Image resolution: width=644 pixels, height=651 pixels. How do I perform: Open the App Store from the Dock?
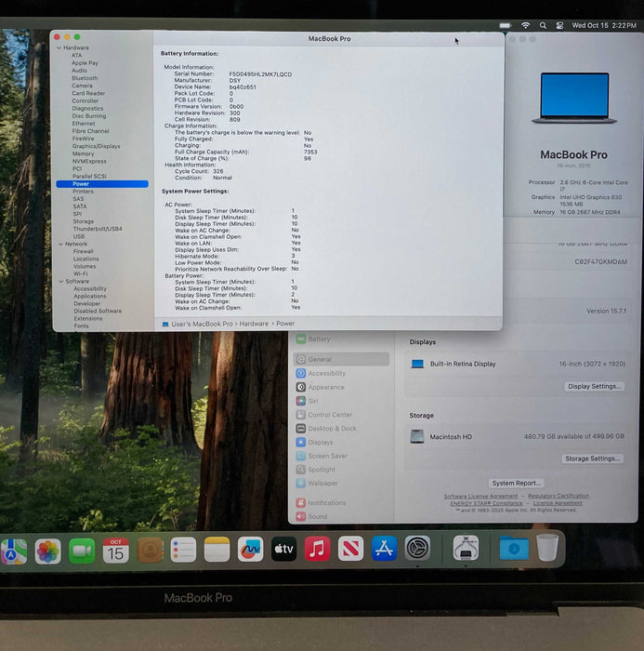pos(384,549)
